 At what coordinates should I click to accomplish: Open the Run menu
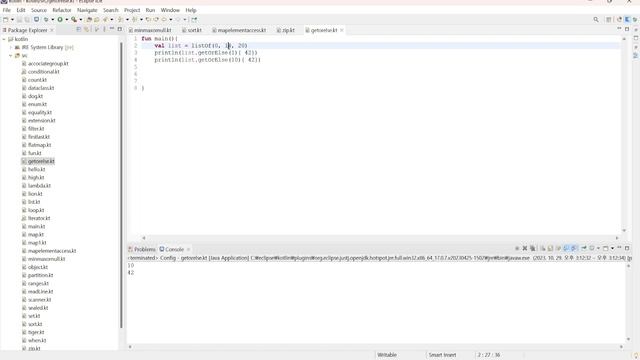click(150, 10)
